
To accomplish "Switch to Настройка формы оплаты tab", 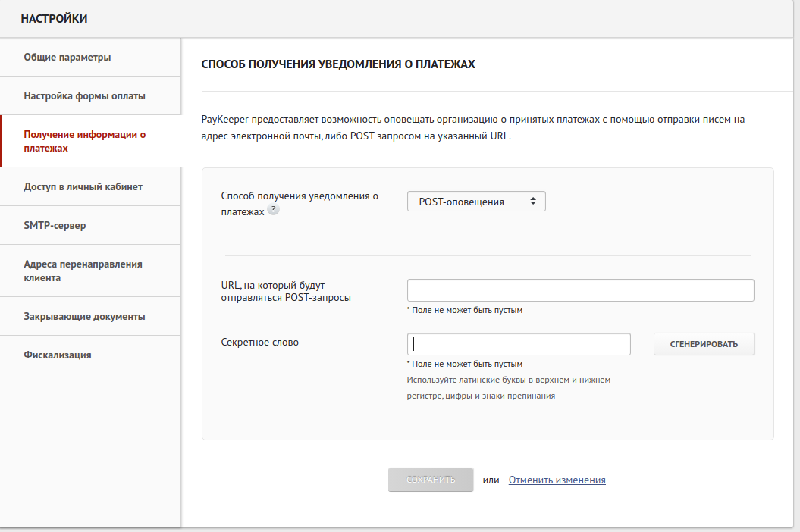I will click(x=84, y=96).
